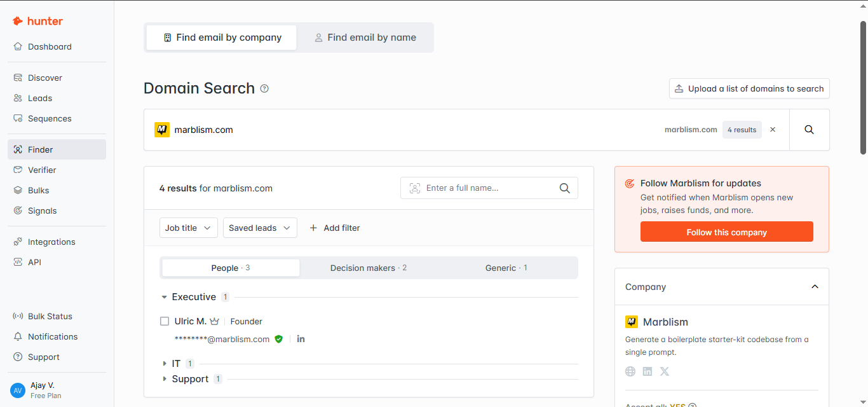Click the 4 results badge
Screen dimensions: 868x407
pos(742,130)
